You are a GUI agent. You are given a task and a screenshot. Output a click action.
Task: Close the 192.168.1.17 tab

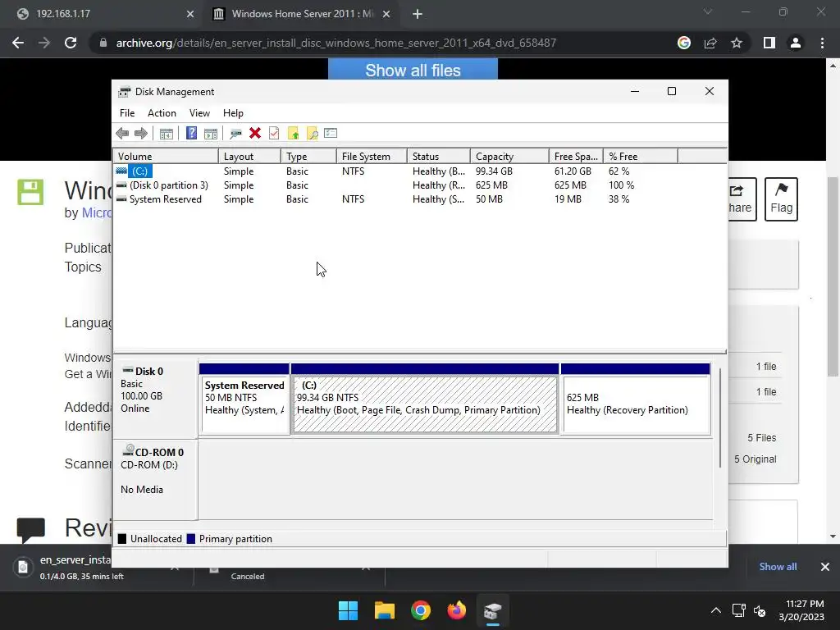[190, 14]
